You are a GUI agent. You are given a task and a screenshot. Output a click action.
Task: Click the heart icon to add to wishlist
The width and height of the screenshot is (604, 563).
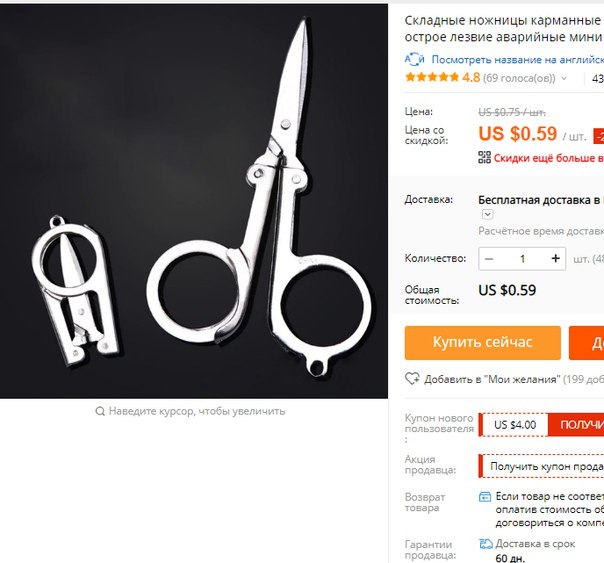412,379
